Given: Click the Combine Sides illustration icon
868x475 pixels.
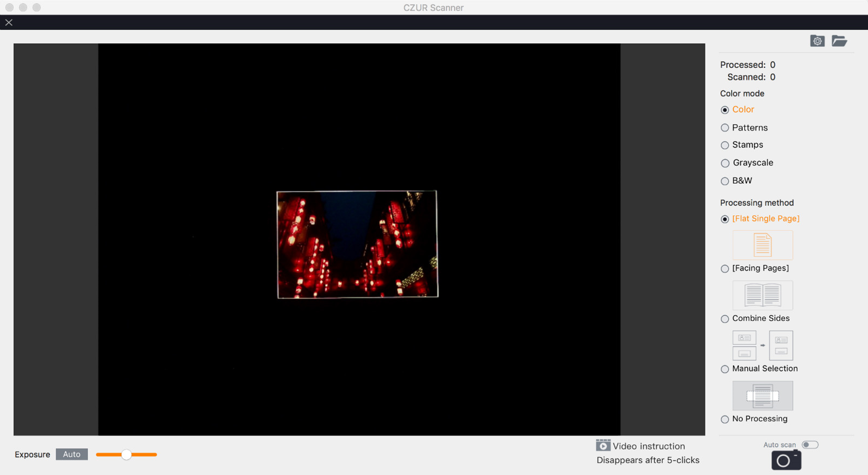Looking at the screenshot, I should (x=762, y=345).
